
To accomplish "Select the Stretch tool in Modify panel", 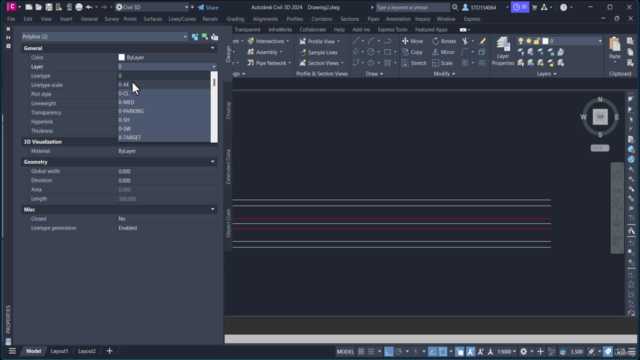I will (x=414, y=63).
